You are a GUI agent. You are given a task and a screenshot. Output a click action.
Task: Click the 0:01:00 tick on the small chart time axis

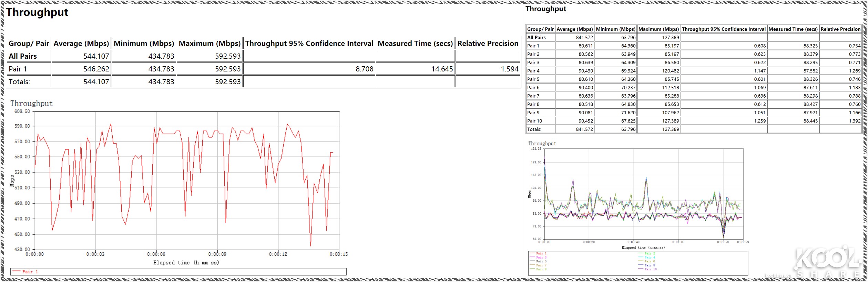(678, 242)
